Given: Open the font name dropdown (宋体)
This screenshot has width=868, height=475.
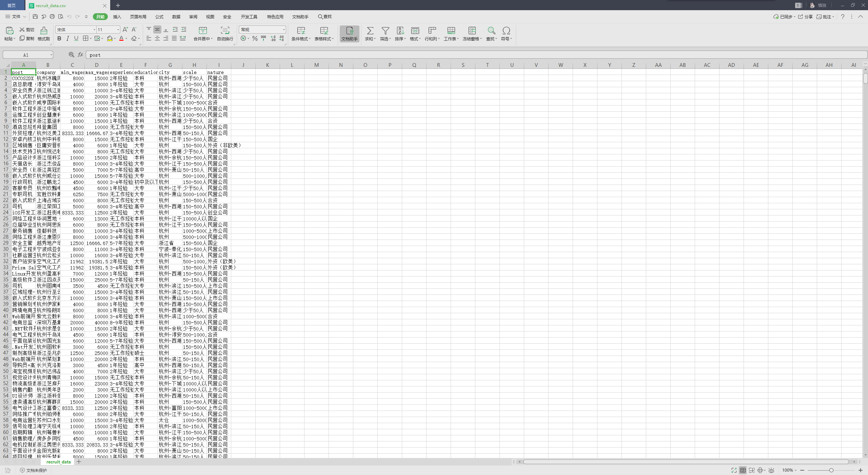Looking at the screenshot, I should click(x=94, y=30).
